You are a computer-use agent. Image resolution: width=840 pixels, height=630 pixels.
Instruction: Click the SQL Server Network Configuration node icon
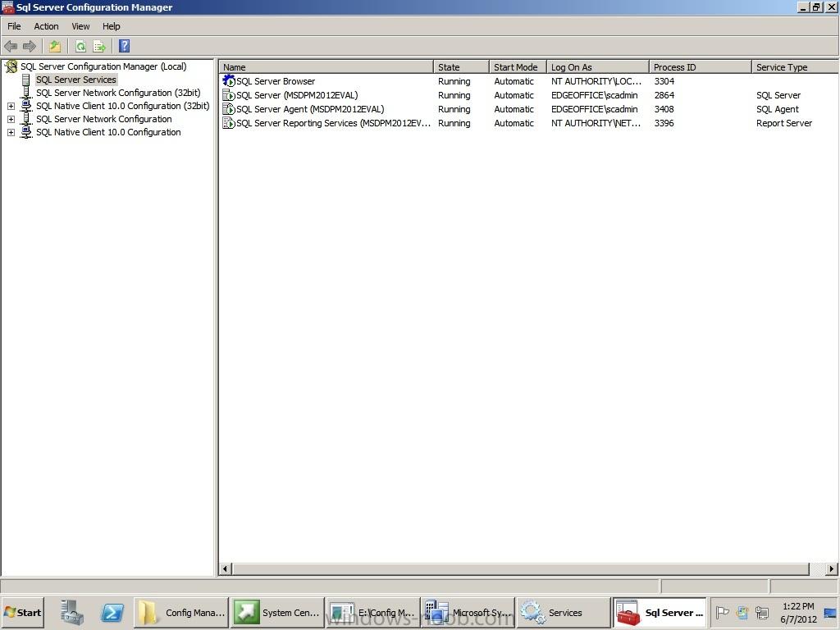tap(25, 119)
